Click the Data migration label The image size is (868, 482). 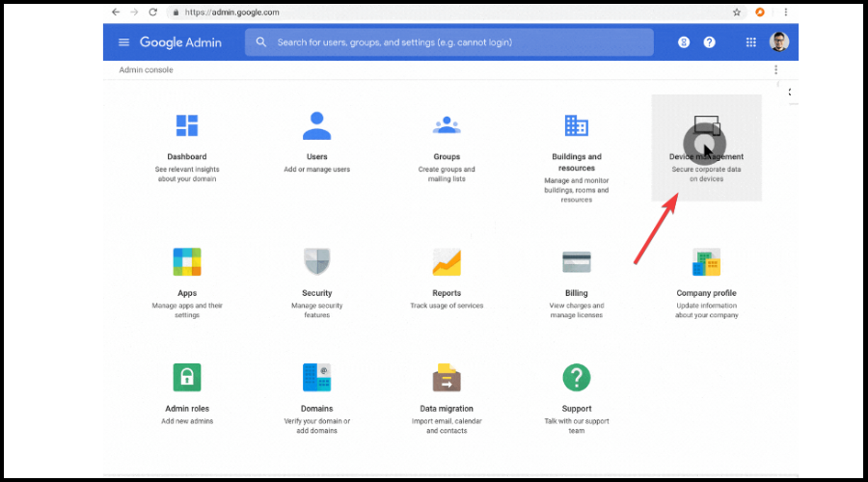click(447, 409)
